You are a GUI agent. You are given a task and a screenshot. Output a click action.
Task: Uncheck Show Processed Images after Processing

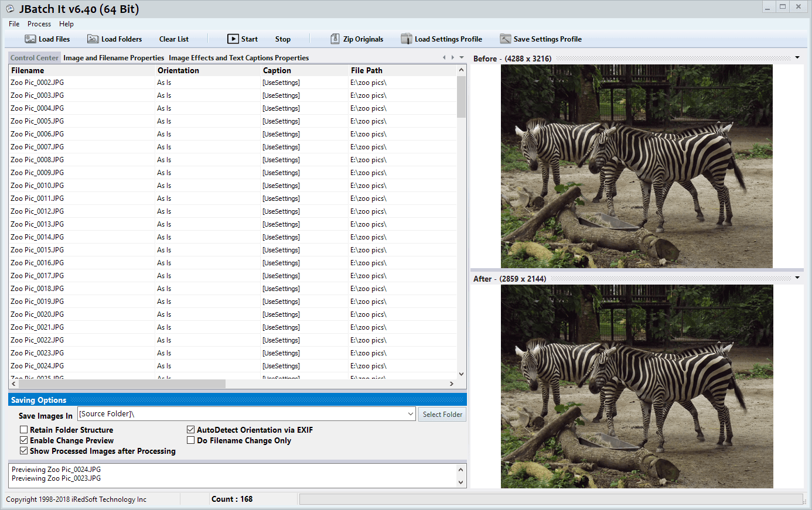pyautogui.click(x=24, y=451)
